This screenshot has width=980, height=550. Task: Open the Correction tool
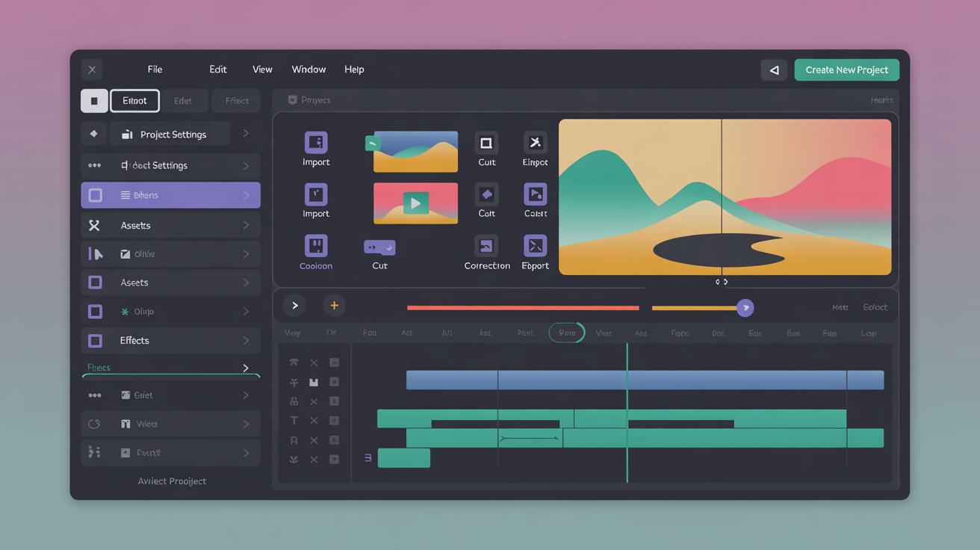(486, 246)
